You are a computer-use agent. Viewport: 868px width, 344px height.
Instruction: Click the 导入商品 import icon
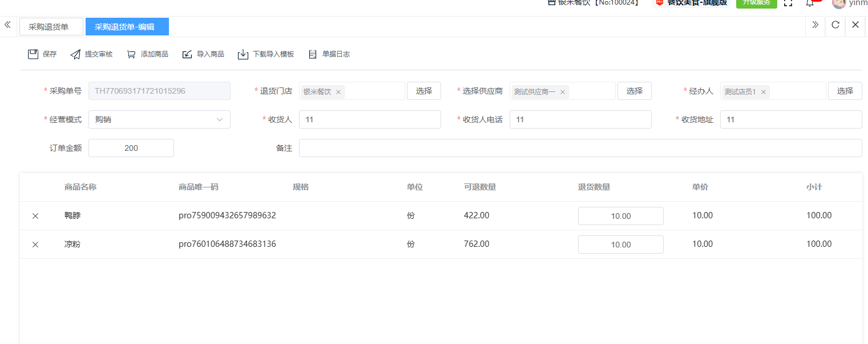[187, 54]
